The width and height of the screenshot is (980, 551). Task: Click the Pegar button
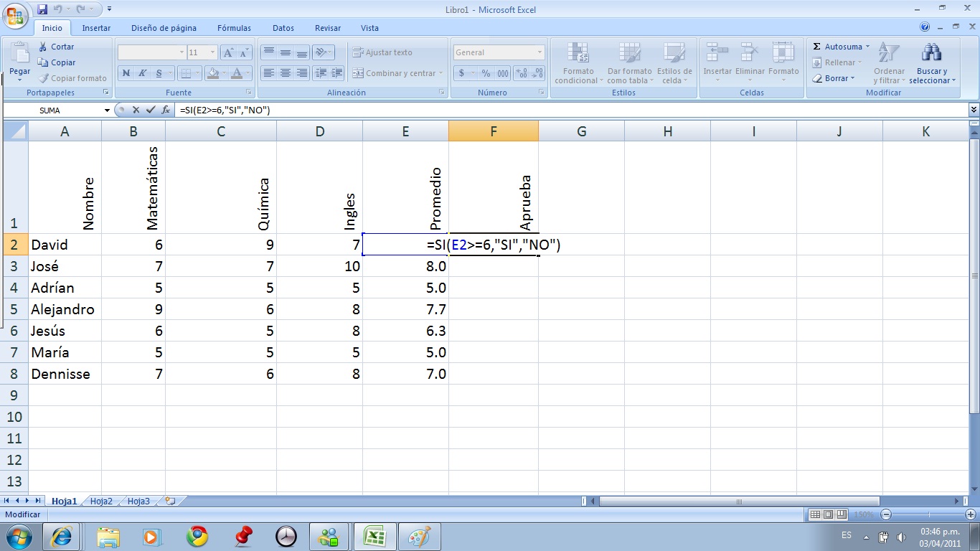tap(19, 61)
